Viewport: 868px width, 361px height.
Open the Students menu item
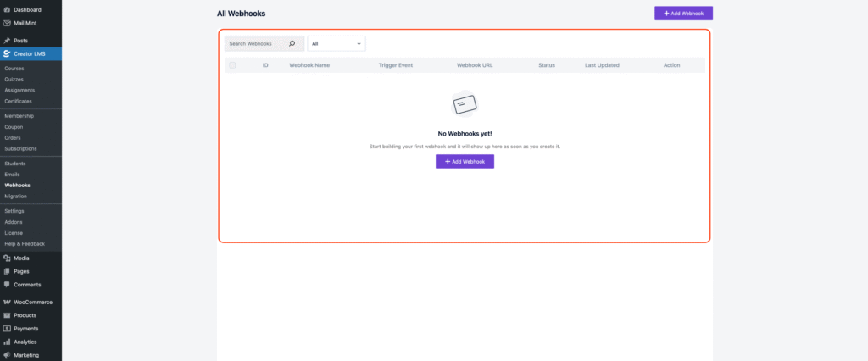(x=15, y=164)
